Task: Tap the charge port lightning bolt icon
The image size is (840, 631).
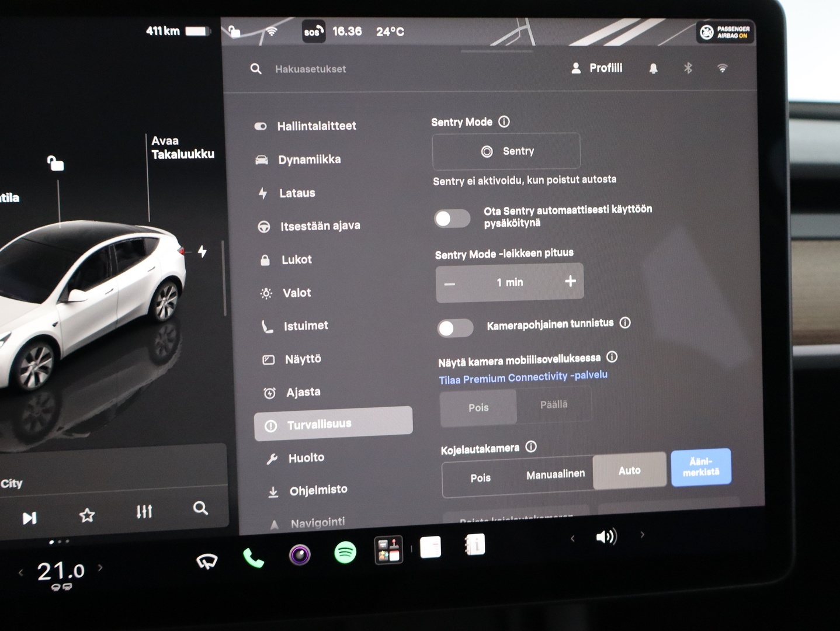Action: pyautogui.click(x=202, y=251)
